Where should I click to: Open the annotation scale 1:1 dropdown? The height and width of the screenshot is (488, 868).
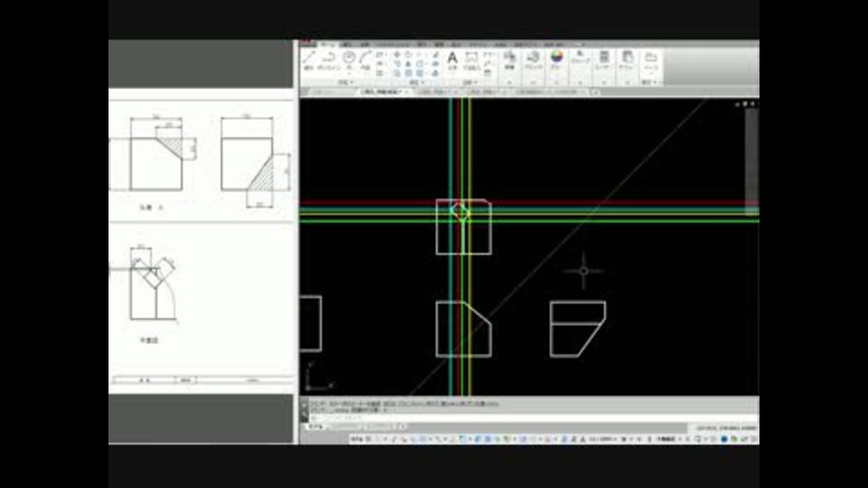602,439
